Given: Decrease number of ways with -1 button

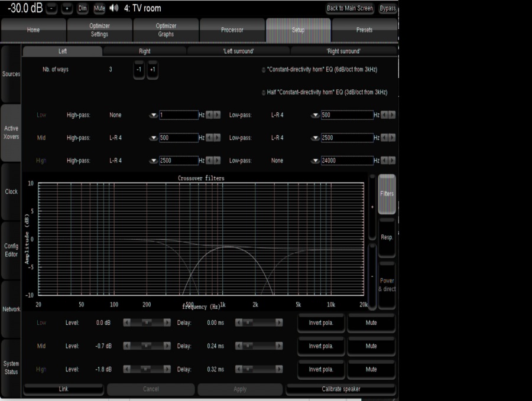Looking at the screenshot, I should [x=139, y=70].
